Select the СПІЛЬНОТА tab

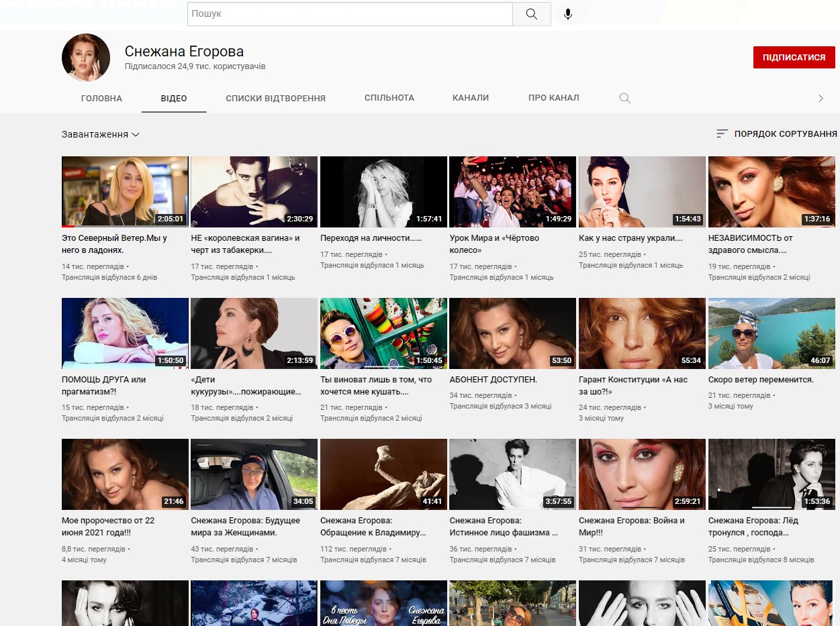[x=389, y=98]
